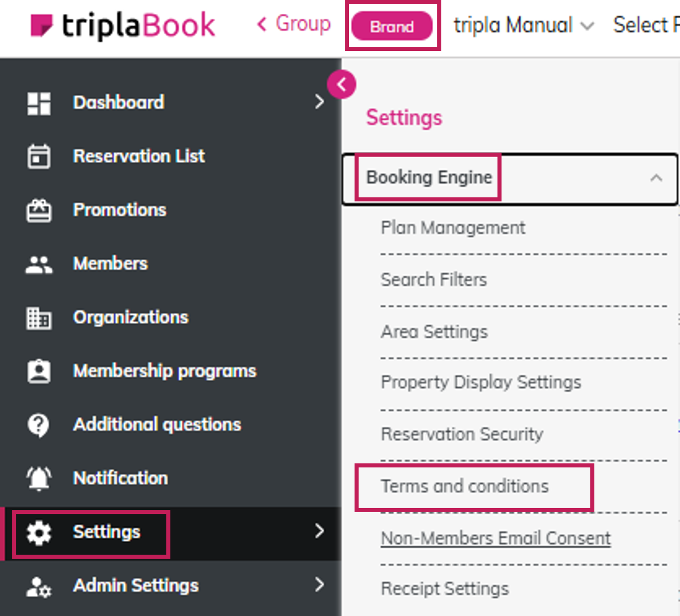Click the Organizations building icon
680x616 pixels.
39,318
